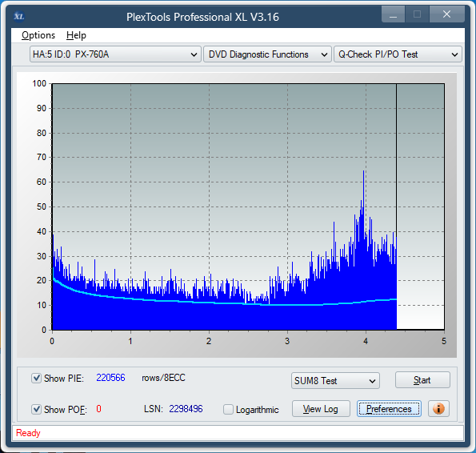
Task: Maximize the PlexTools window
Action: tap(417, 14)
